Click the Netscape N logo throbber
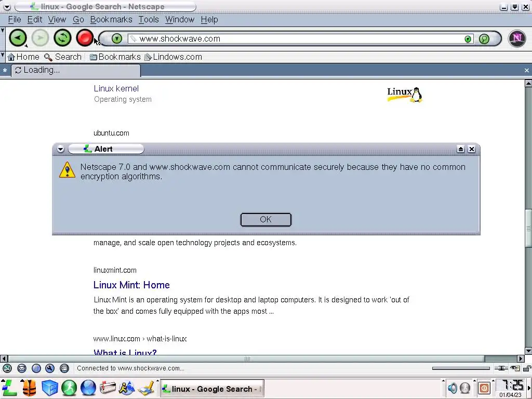This screenshot has width=532, height=399. tap(517, 38)
